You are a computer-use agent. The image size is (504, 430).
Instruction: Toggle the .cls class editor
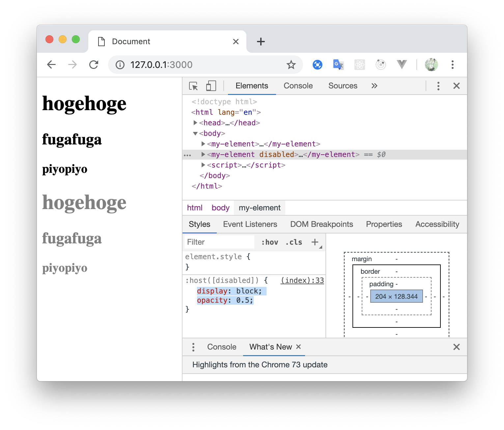coord(293,242)
